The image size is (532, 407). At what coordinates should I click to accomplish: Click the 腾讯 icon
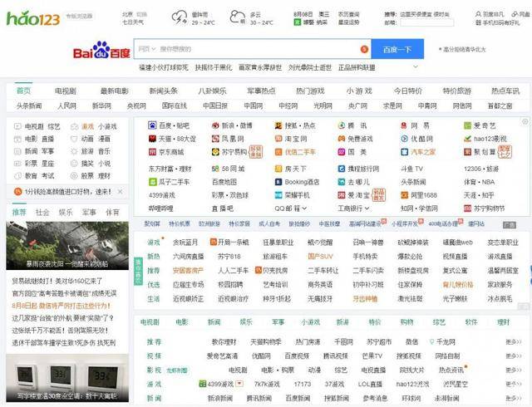342,125
